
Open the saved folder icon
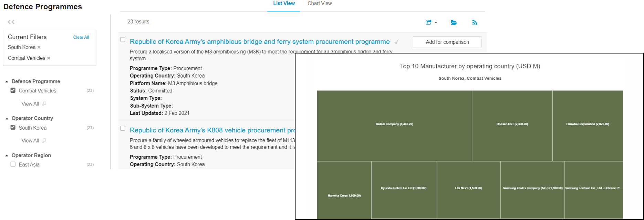(454, 22)
